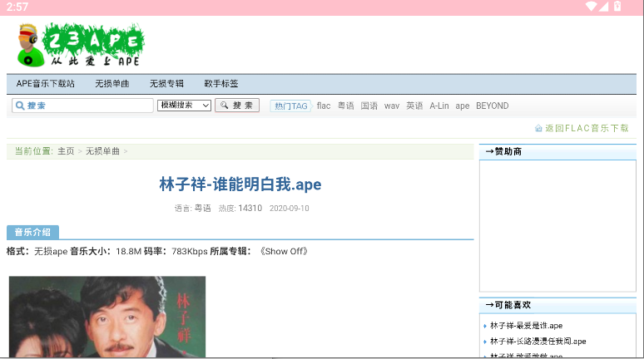Go to 无损专辑 menu item

click(x=166, y=84)
